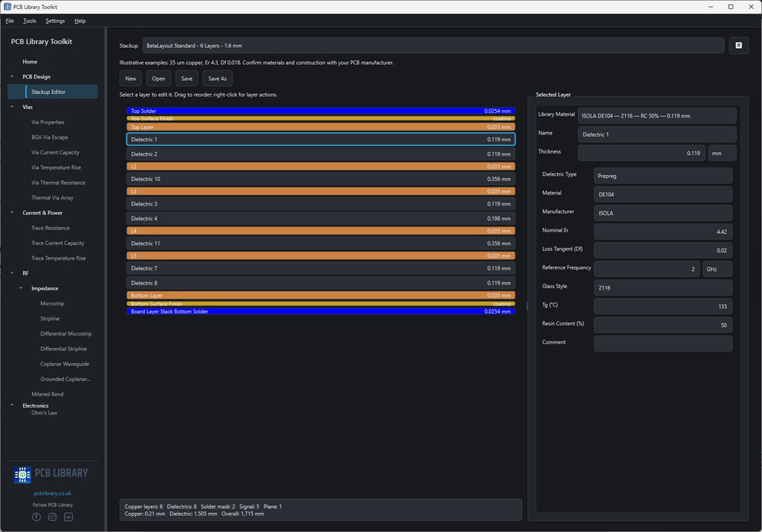
Task: Open Trace Current Capacity calculator
Action: (58, 243)
